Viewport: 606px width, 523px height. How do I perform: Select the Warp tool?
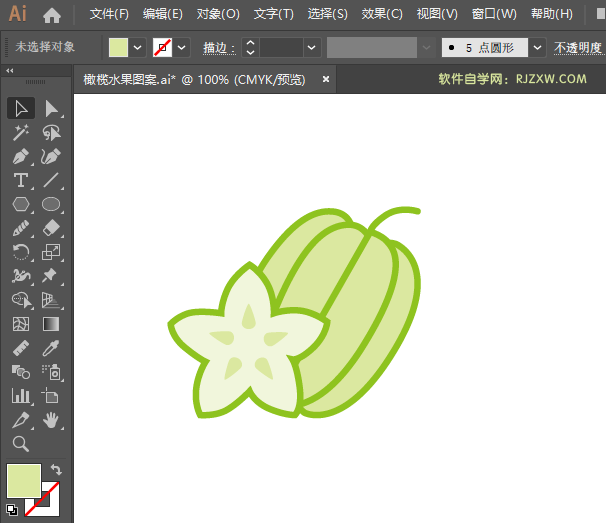click(x=21, y=276)
